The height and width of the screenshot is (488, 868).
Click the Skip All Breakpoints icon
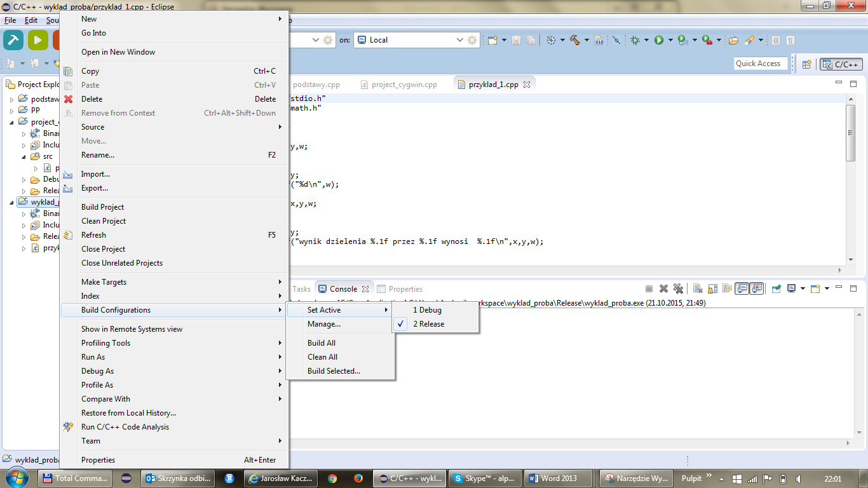(x=616, y=40)
